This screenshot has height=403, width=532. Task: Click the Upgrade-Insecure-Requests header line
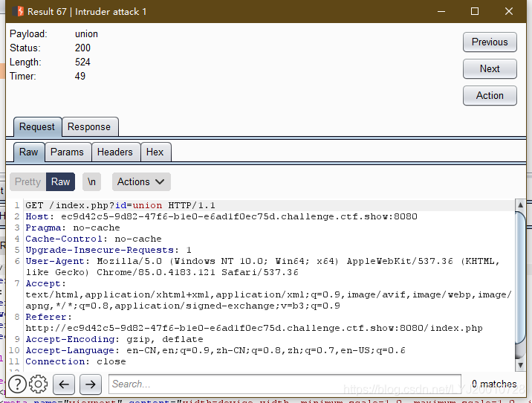[108, 250]
